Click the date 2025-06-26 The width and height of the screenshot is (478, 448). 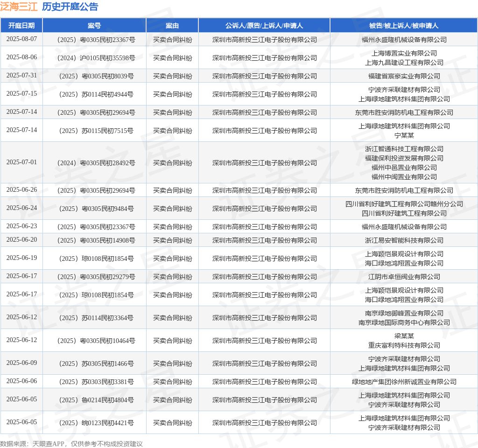(x=21, y=189)
